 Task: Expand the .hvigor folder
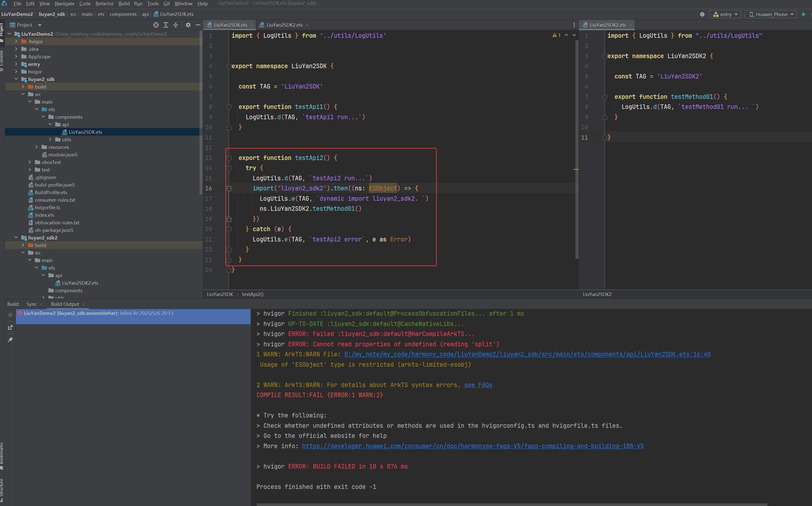[x=16, y=41]
